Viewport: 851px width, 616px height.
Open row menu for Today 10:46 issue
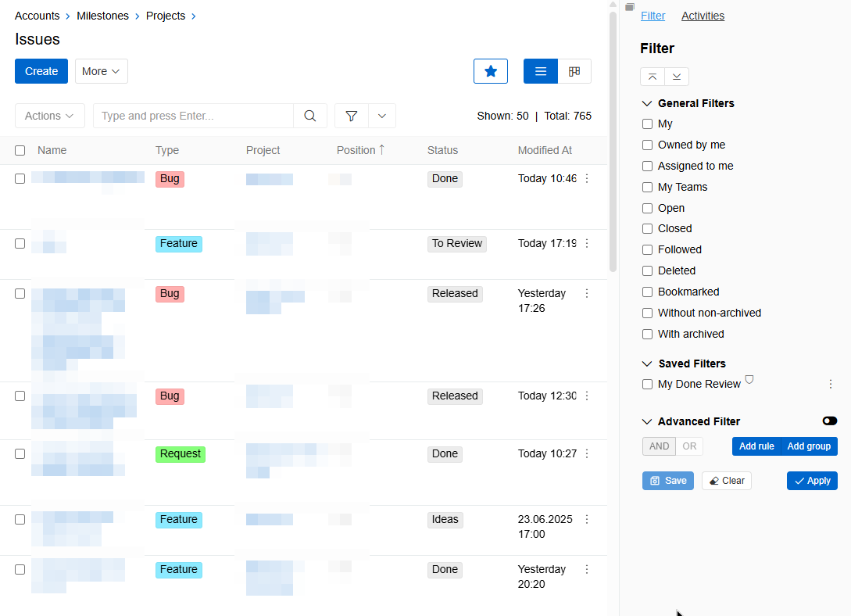tap(587, 178)
